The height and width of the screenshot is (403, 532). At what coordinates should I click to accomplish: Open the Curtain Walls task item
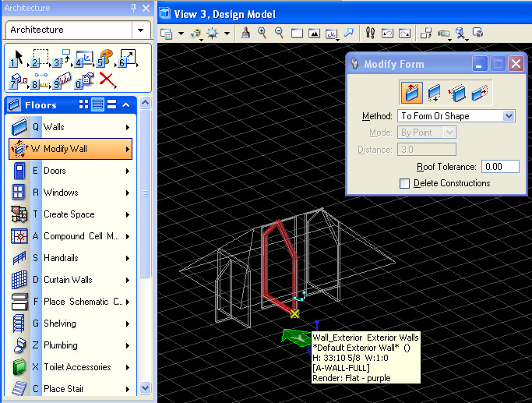pyautogui.click(x=71, y=280)
